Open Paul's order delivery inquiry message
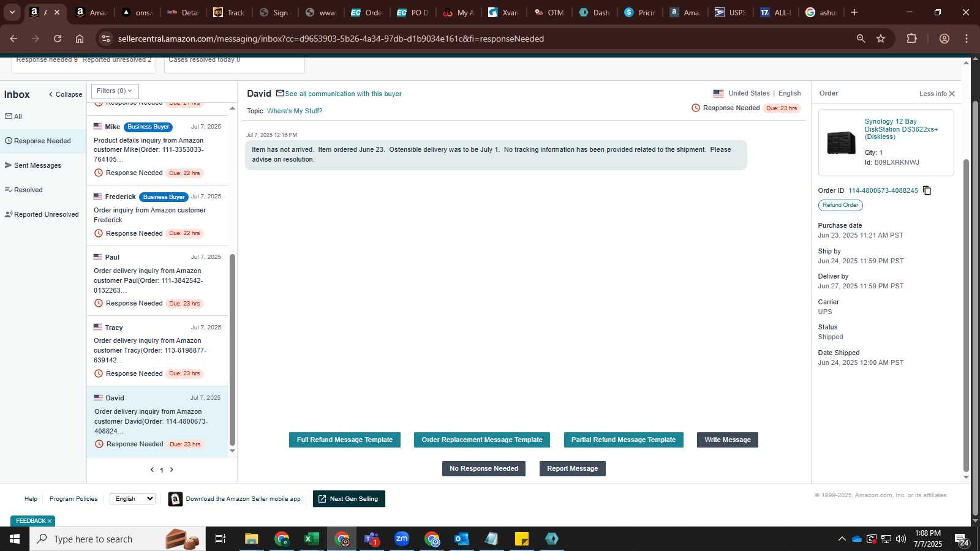This screenshot has width=980, height=551. (157, 281)
